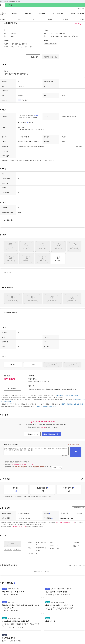Screen dimensions: 85x644
Task: Expand 채용 담당자 정보 열람하기
Action: 52,434
